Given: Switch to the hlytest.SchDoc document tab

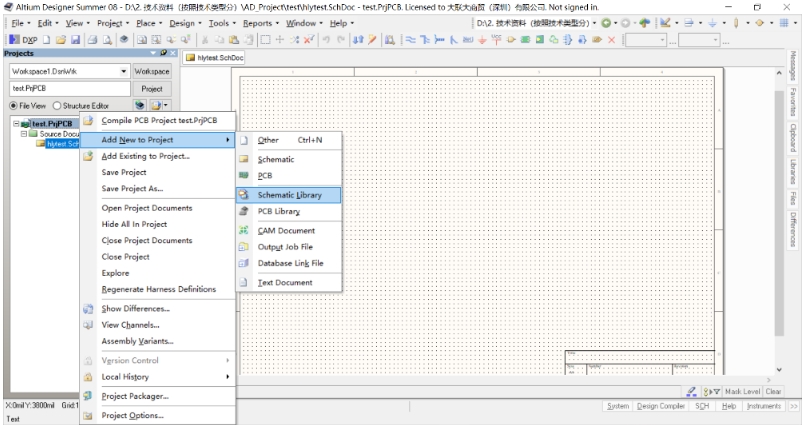Looking at the screenshot, I should point(215,58).
